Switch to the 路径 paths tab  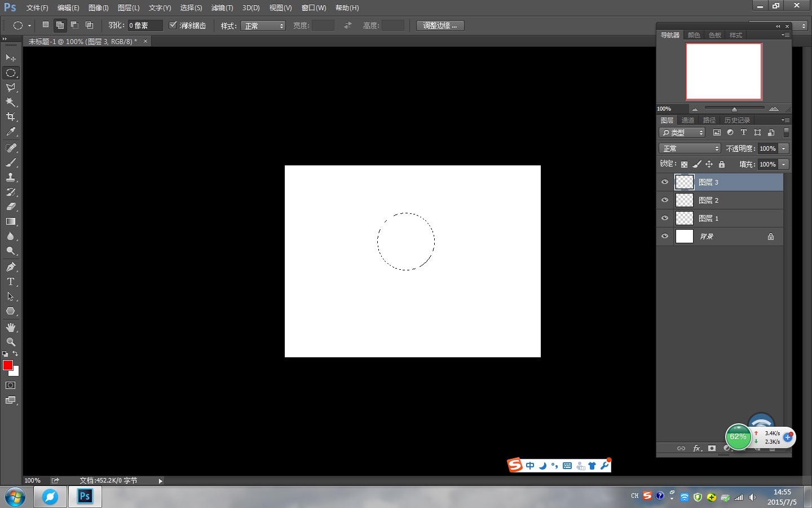(x=709, y=120)
